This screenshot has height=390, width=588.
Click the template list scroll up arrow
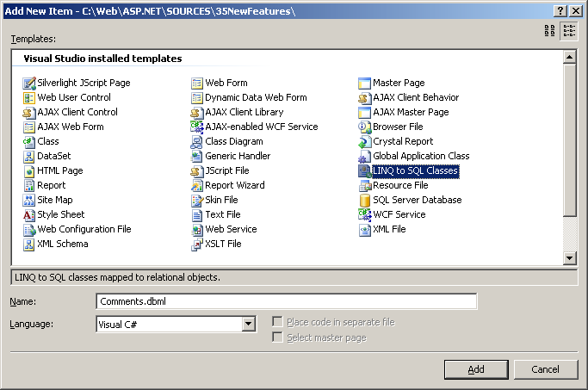[569, 58]
